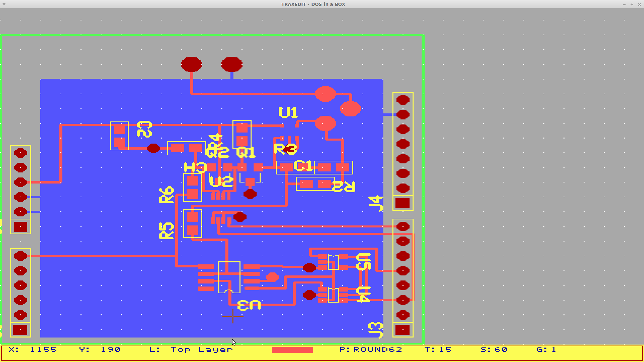Click the pad type 'ROUND62' indicator
The image size is (644, 362).
[x=378, y=350]
